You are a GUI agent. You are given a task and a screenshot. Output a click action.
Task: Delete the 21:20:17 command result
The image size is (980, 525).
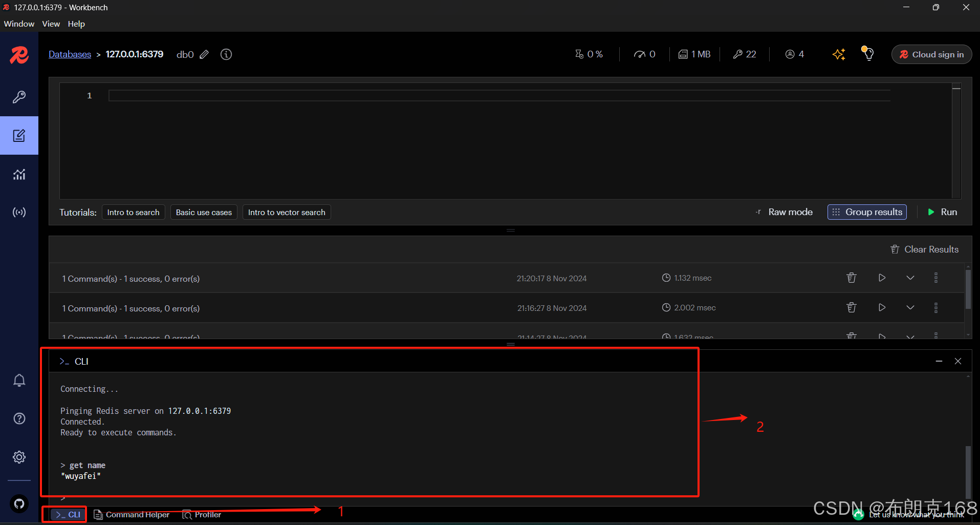pyautogui.click(x=852, y=278)
